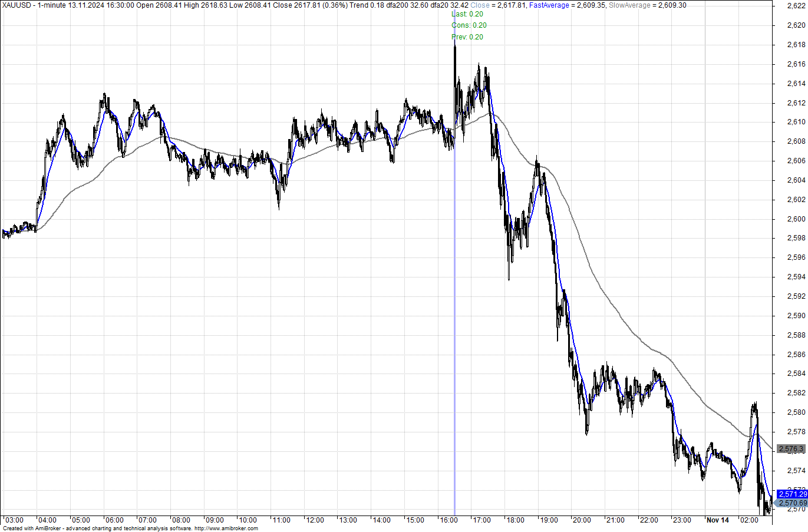Click the 2,622 price axis label
This screenshot has width=808, height=532.
(x=796, y=6)
